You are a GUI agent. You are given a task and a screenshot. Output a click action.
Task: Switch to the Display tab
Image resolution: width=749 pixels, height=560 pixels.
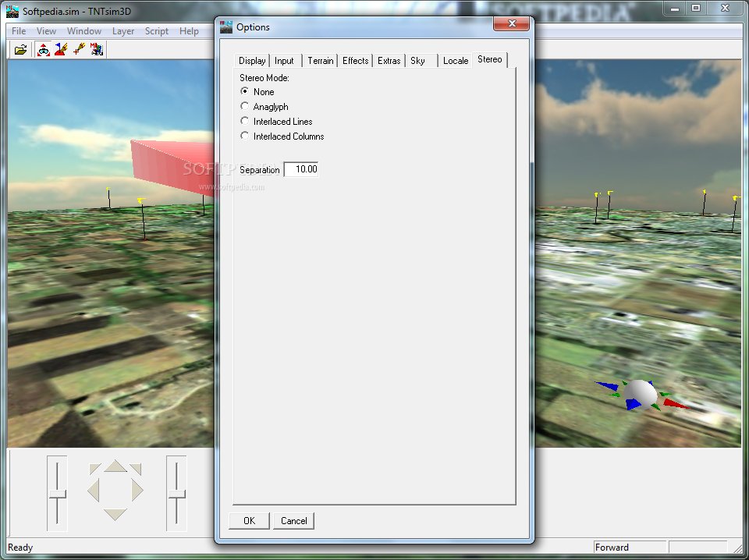[252, 61]
